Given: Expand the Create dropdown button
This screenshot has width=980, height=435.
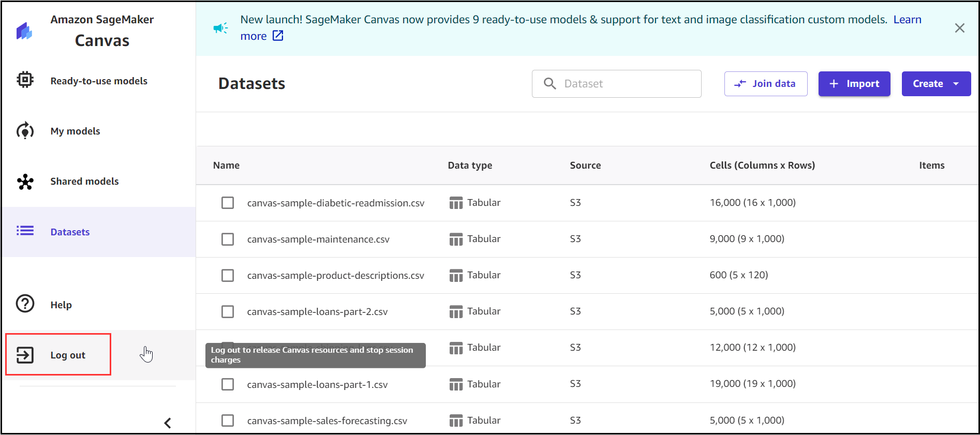Looking at the screenshot, I should coord(936,84).
